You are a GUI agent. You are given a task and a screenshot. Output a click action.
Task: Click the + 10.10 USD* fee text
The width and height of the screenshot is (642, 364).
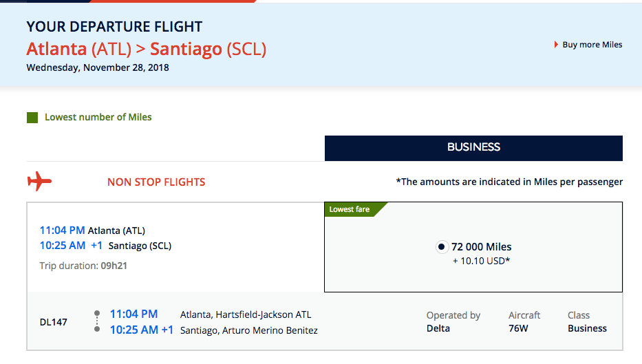pos(482,261)
